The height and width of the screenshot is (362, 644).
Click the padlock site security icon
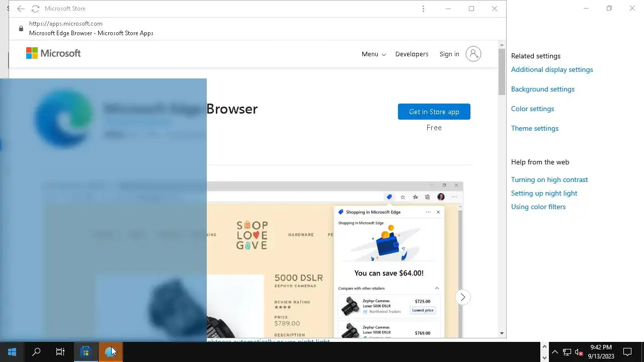click(x=21, y=28)
